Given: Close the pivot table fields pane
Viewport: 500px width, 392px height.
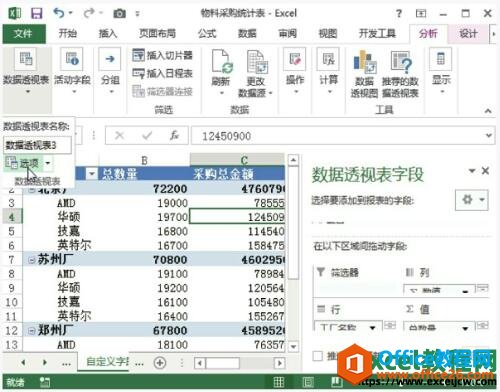Looking at the screenshot, I should (x=486, y=171).
